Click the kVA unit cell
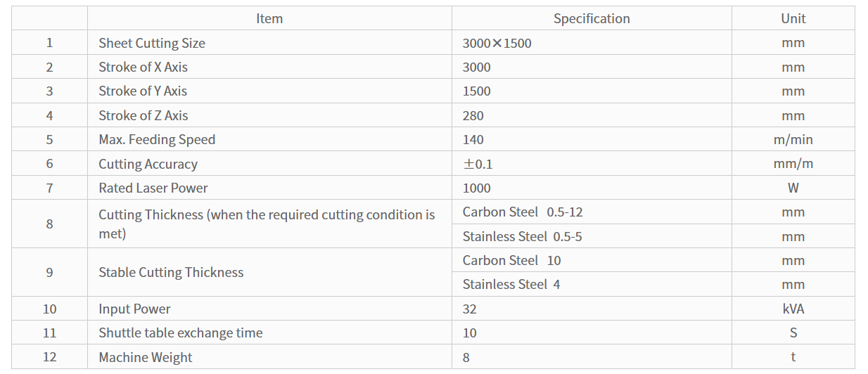Image resolution: width=868 pixels, height=374 pixels. (793, 309)
